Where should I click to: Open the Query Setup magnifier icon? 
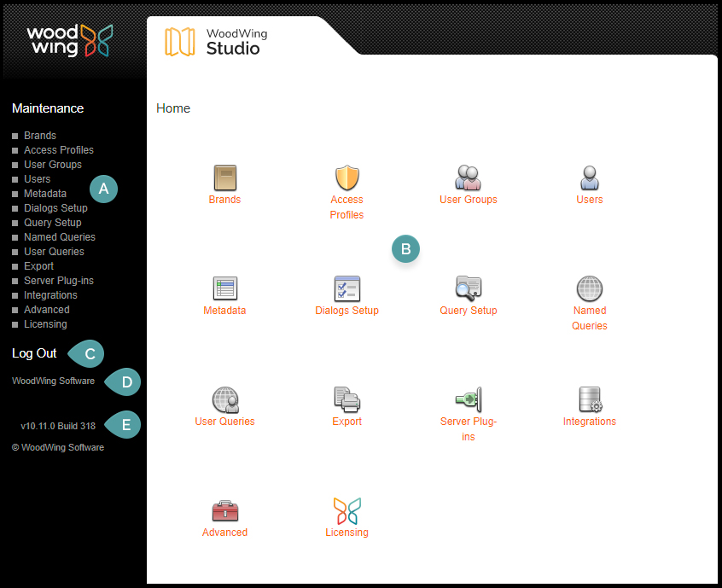coord(468,288)
